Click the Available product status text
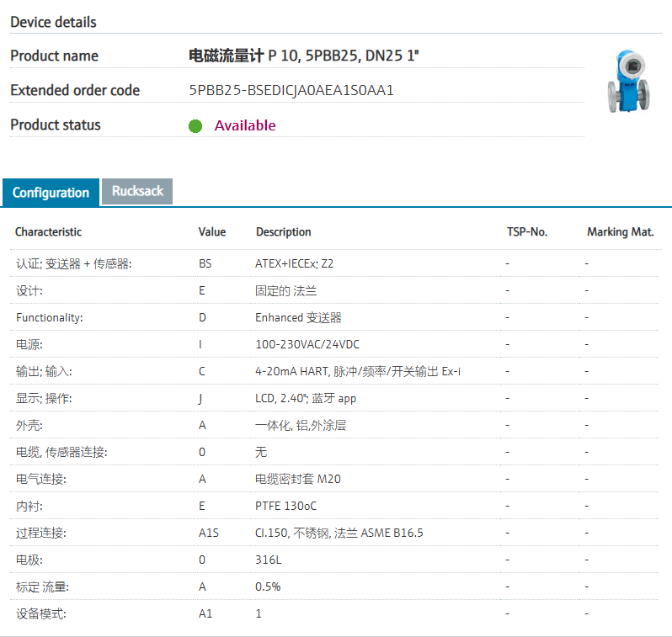This screenshot has width=672, height=637. pos(244,125)
